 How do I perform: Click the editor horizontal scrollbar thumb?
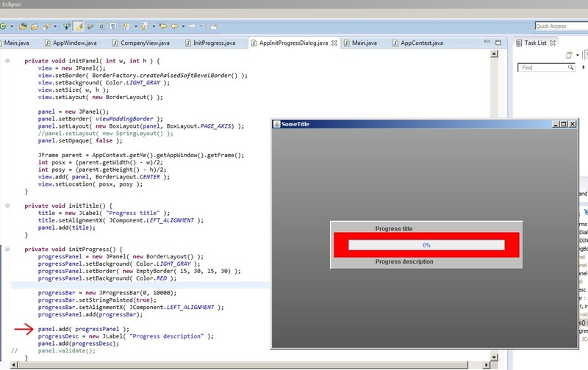pos(243,364)
